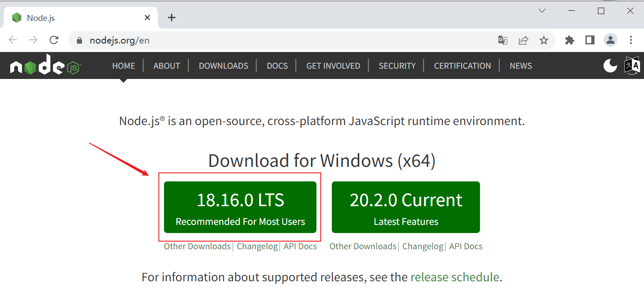The image size is (644, 306).
Task: Expand Other Downloads under the LTS button
Action: [197, 246]
